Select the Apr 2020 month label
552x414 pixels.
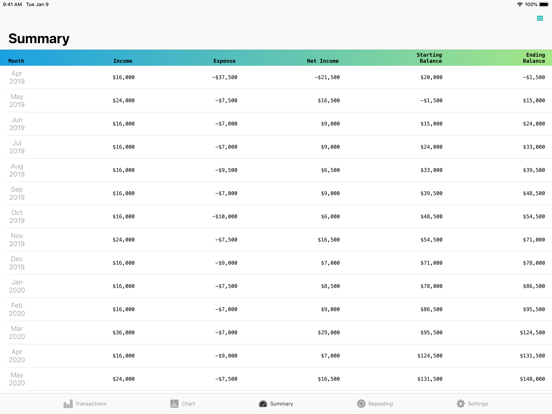pyautogui.click(x=17, y=356)
